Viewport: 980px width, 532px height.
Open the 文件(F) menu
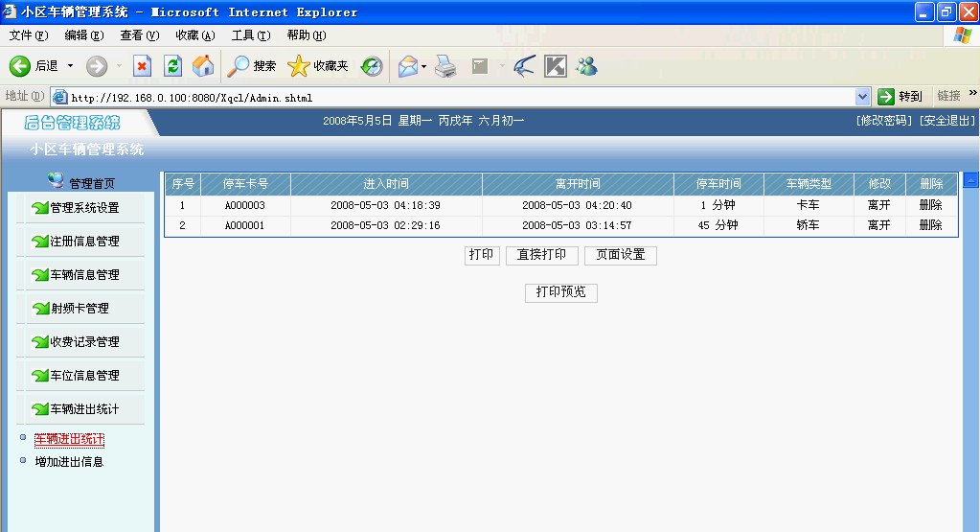(x=29, y=35)
